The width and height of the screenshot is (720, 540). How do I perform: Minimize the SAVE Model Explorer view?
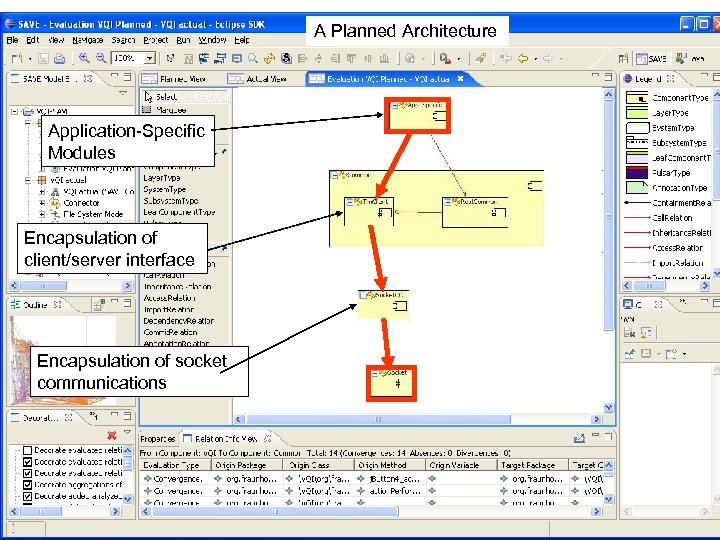[x=115, y=76]
